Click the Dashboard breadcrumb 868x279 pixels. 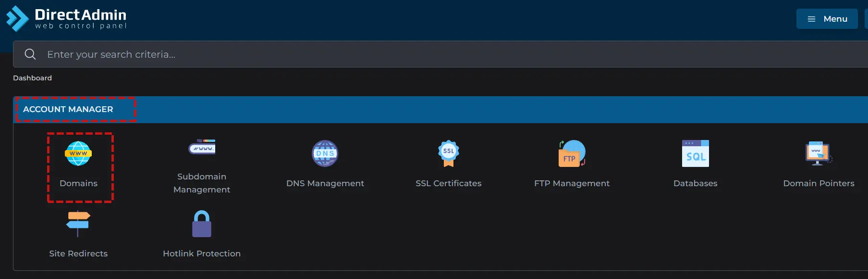pyautogui.click(x=32, y=78)
